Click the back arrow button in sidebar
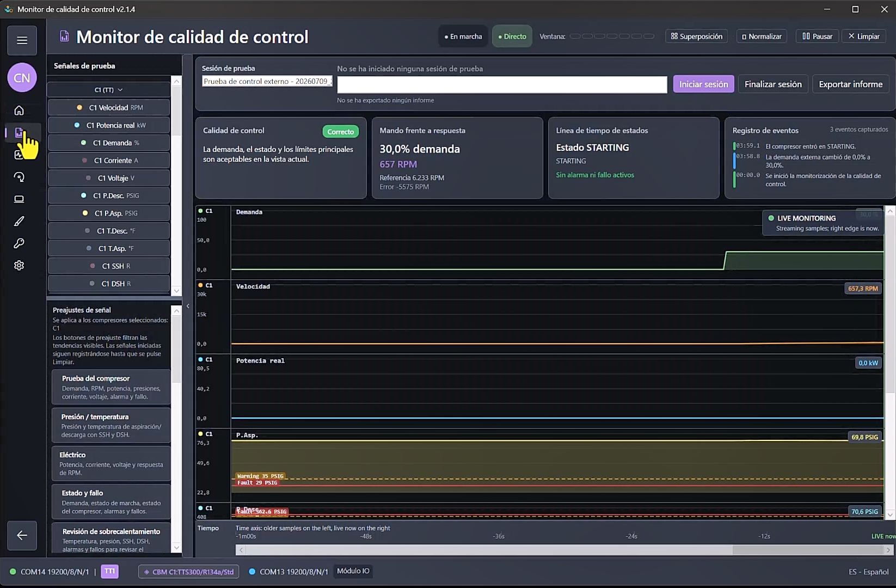 pyautogui.click(x=22, y=535)
